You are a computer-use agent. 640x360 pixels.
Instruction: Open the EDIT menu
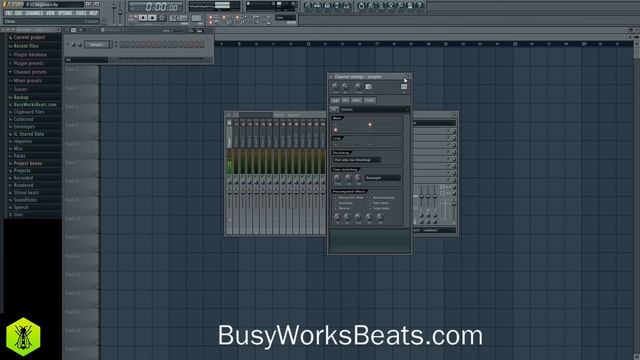pos(18,13)
